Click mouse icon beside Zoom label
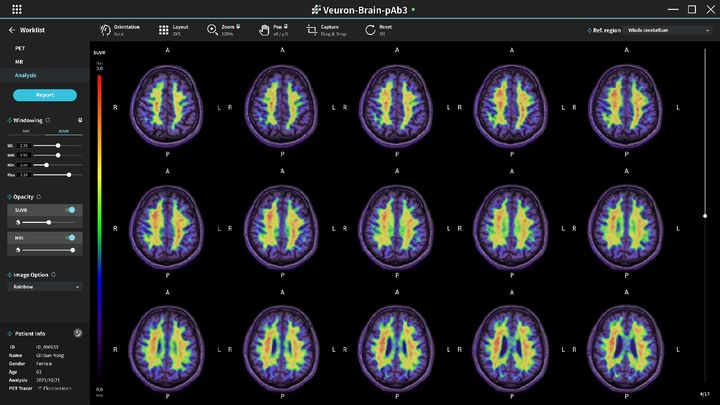720x405 pixels. pyautogui.click(x=238, y=27)
